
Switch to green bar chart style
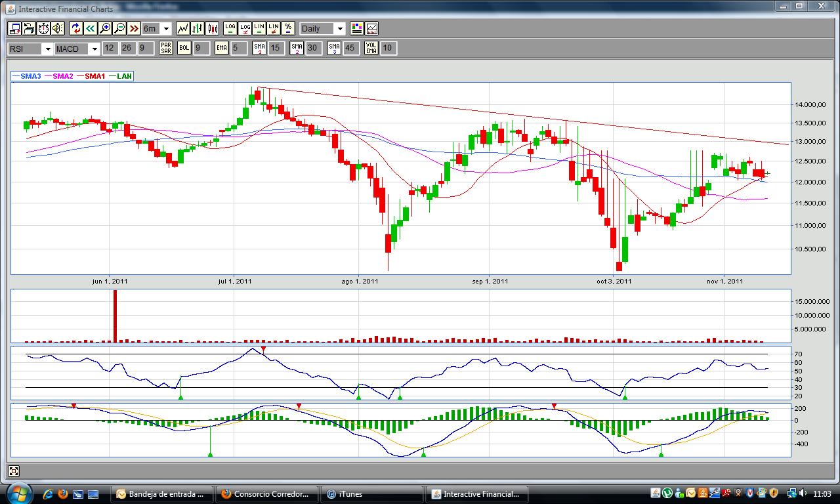click(198, 28)
